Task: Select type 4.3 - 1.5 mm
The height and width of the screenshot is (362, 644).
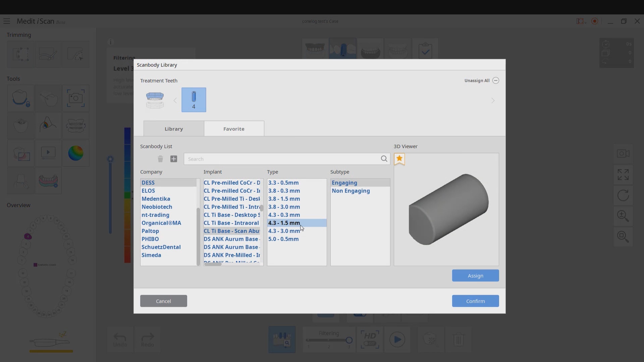Action: click(x=297, y=223)
